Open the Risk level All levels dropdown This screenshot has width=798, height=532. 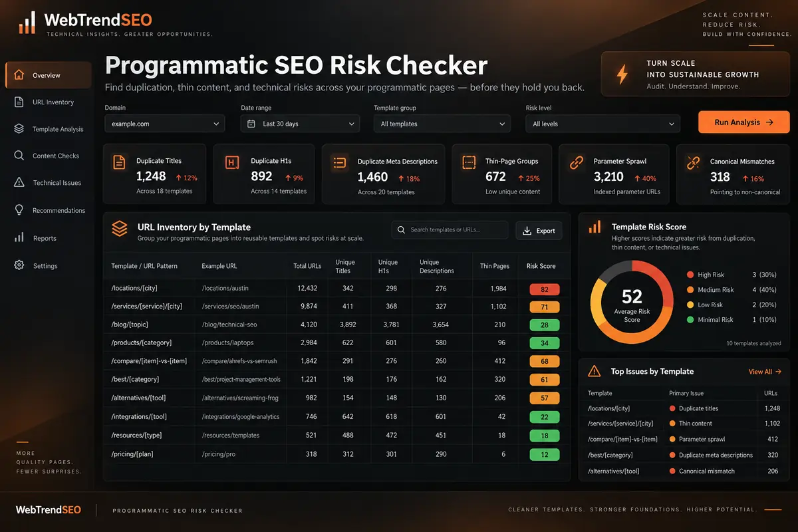pos(602,124)
